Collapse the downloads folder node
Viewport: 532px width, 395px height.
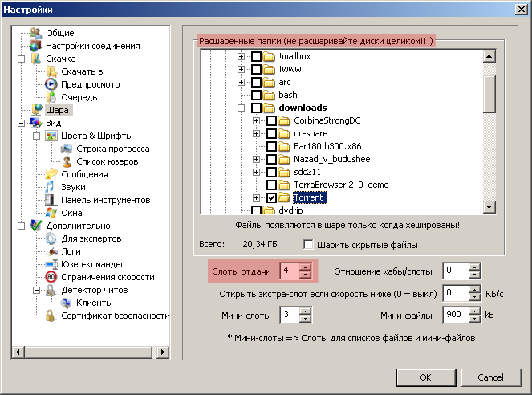(241, 108)
